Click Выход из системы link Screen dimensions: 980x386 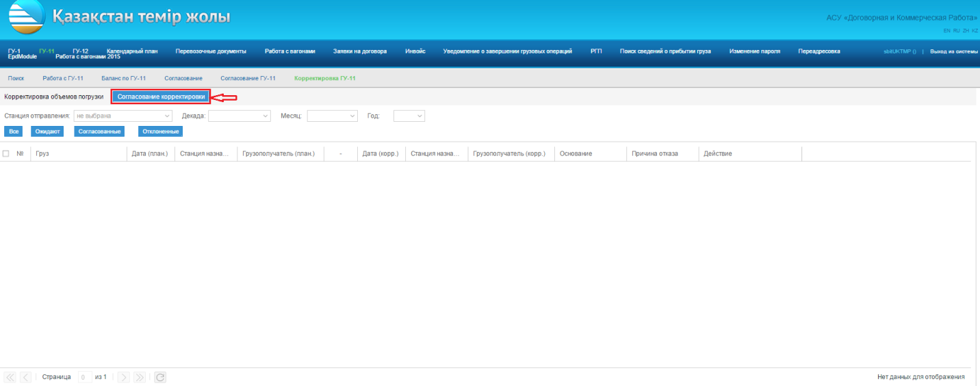point(953,51)
